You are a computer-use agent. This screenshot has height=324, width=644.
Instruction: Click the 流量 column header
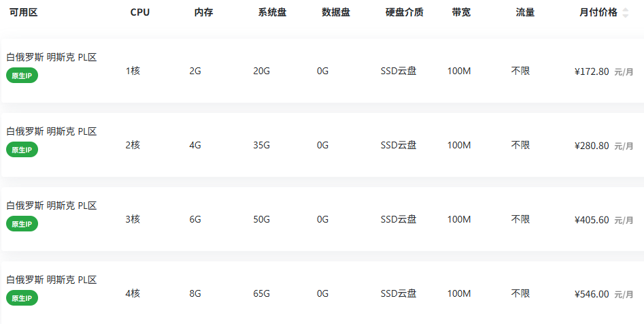pyautogui.click(x=525, y=12)
